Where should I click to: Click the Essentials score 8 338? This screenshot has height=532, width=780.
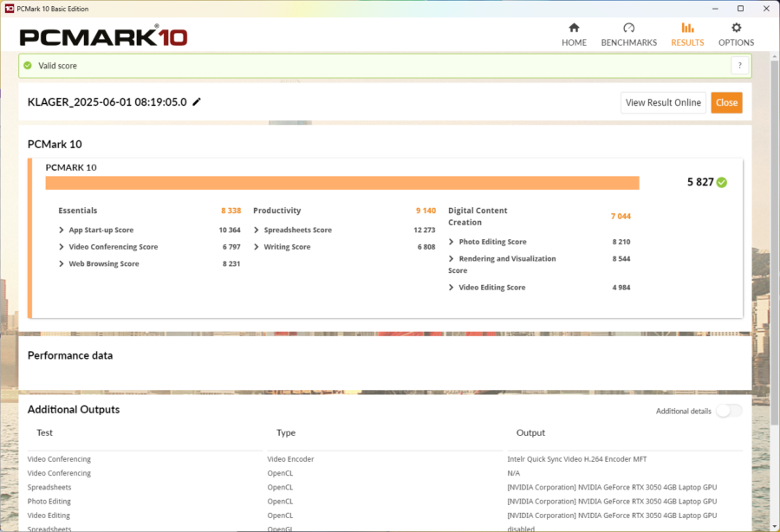231,211
